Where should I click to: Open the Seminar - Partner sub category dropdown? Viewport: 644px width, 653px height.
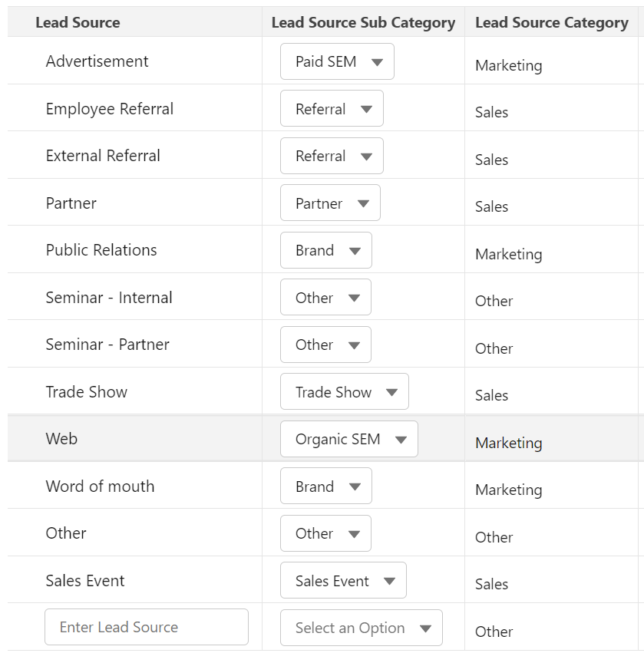(x=325, y=345)
